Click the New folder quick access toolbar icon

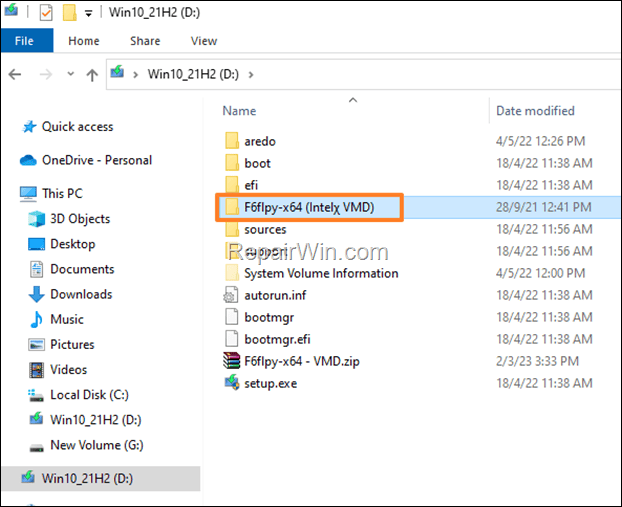pos(69,13)
